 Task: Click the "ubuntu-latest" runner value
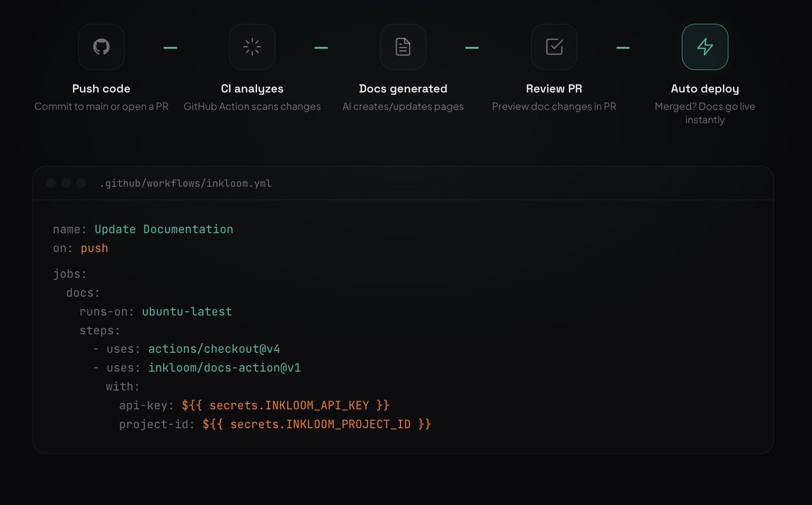187,311
